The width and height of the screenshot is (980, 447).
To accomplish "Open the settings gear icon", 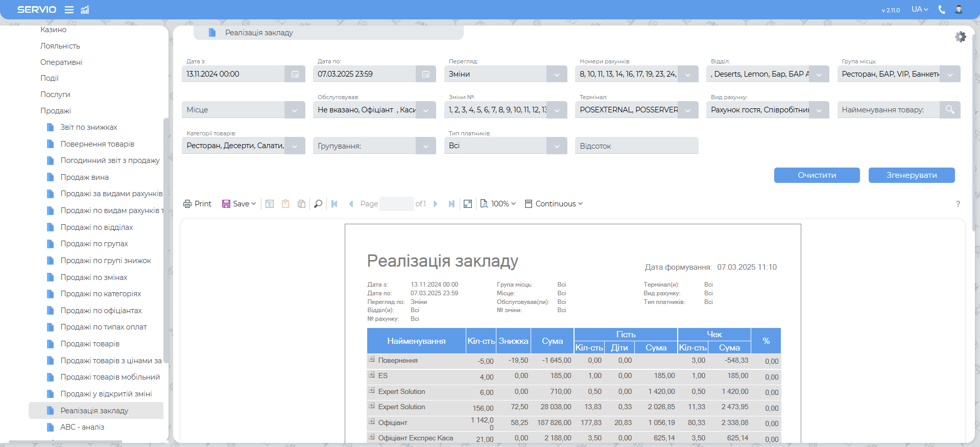I will 960,37.
